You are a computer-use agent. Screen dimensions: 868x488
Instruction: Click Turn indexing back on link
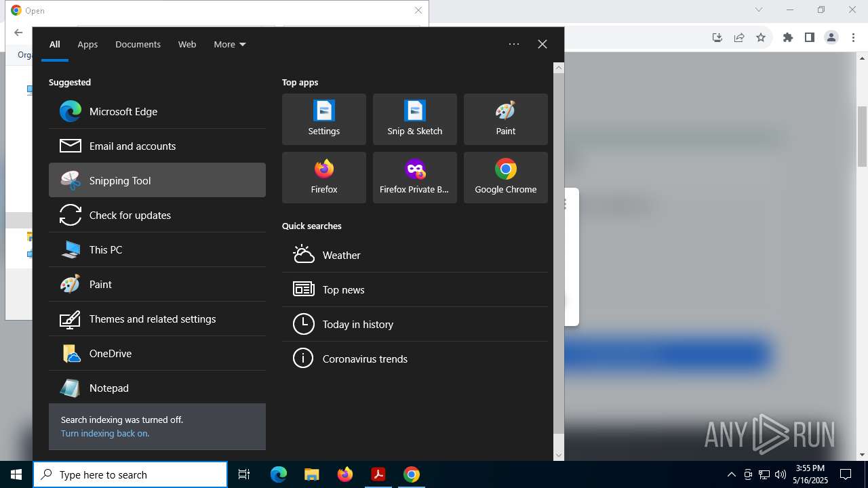point(105,433)
